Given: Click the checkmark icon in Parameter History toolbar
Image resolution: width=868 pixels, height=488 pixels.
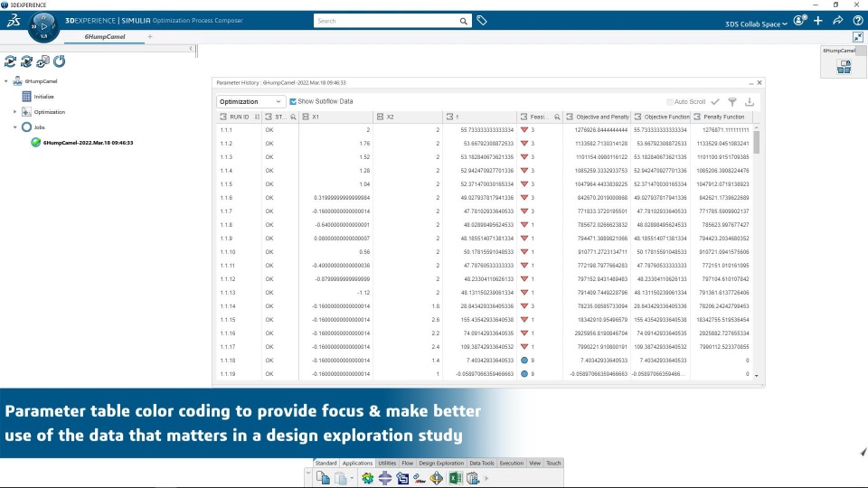Looking at the screenshot, I should pyautogui.click(x=715, y=102).
